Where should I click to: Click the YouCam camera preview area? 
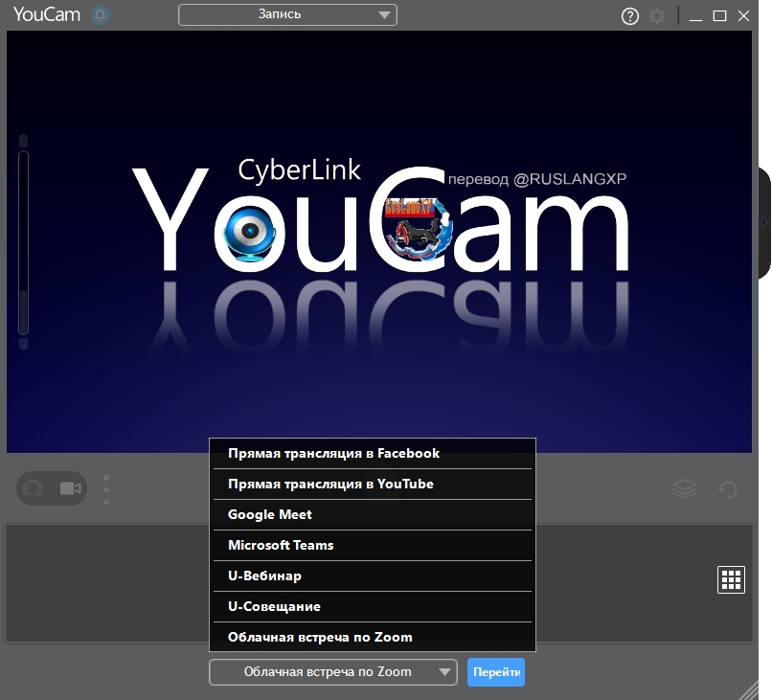click(x=379, y=241)
